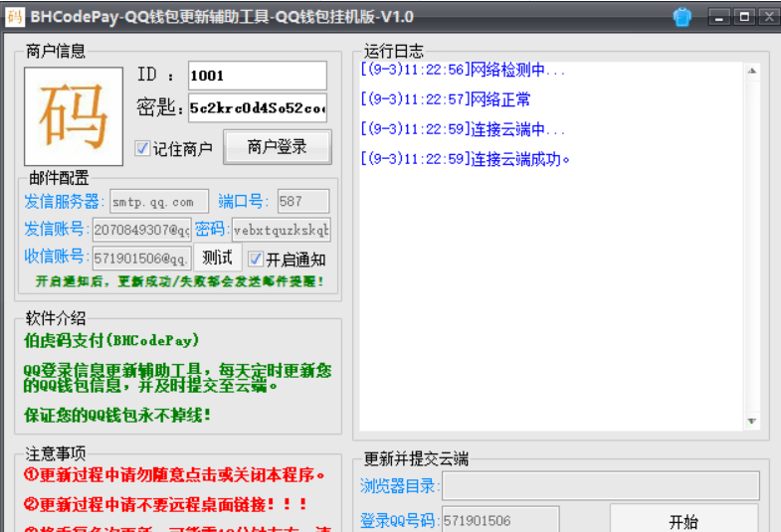This screenshot has height=532, width=781.
Task: Click the 测试 email test button
Action: (x=217, y=258)
